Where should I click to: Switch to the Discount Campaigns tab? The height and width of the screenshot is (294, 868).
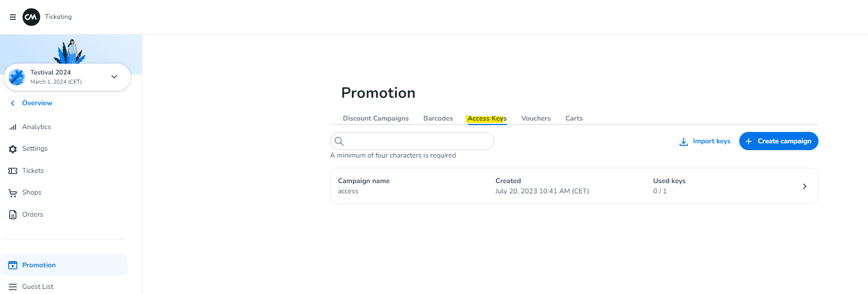click(375, 118)
